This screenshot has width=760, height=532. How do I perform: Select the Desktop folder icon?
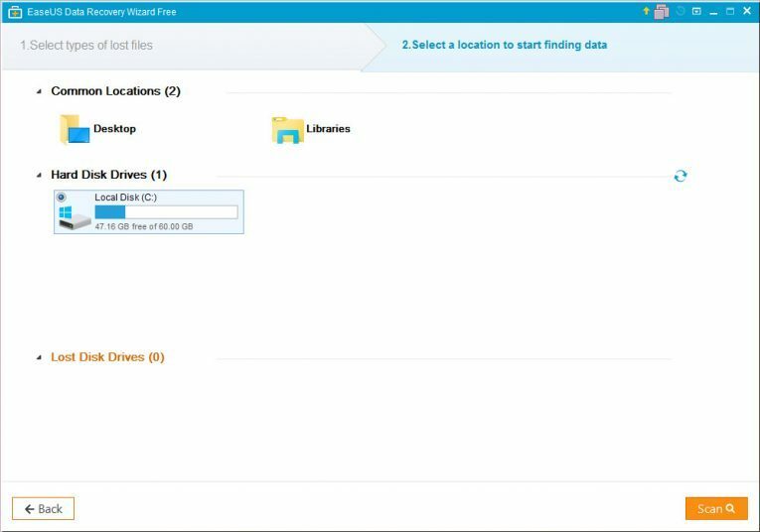click(x=75, y=129)
